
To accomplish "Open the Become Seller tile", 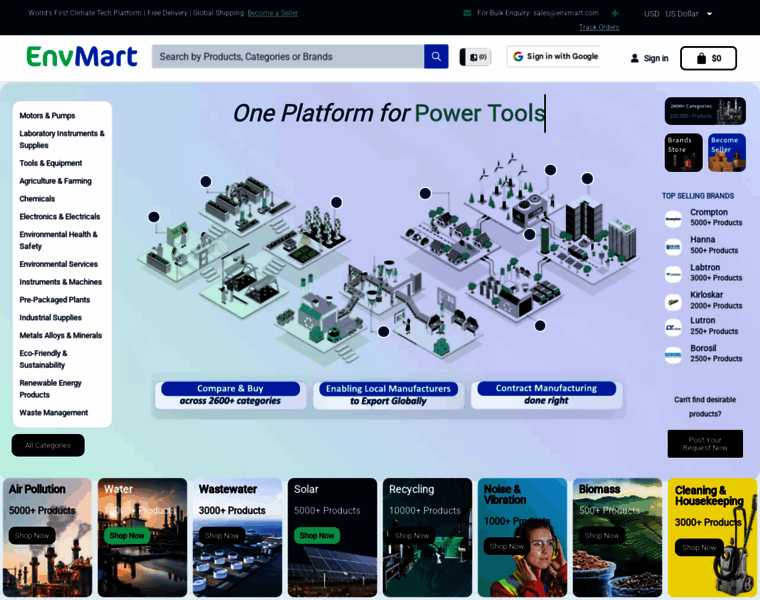I will point(727,153).
